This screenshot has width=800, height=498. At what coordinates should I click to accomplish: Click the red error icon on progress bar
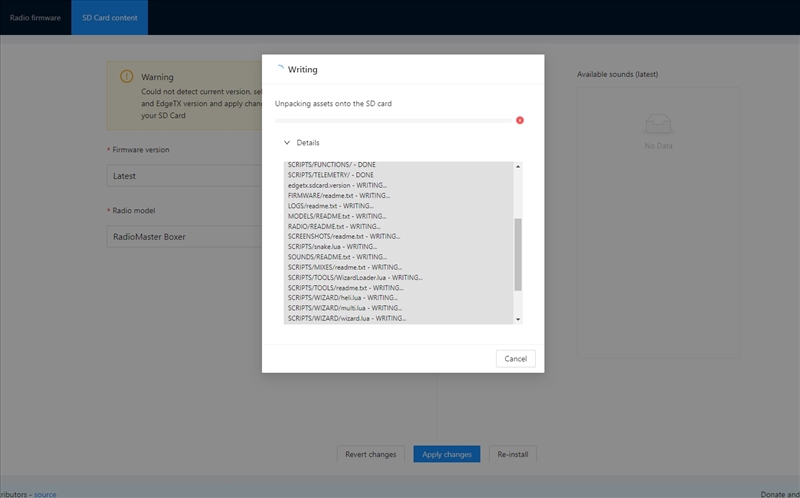[520, 120]
